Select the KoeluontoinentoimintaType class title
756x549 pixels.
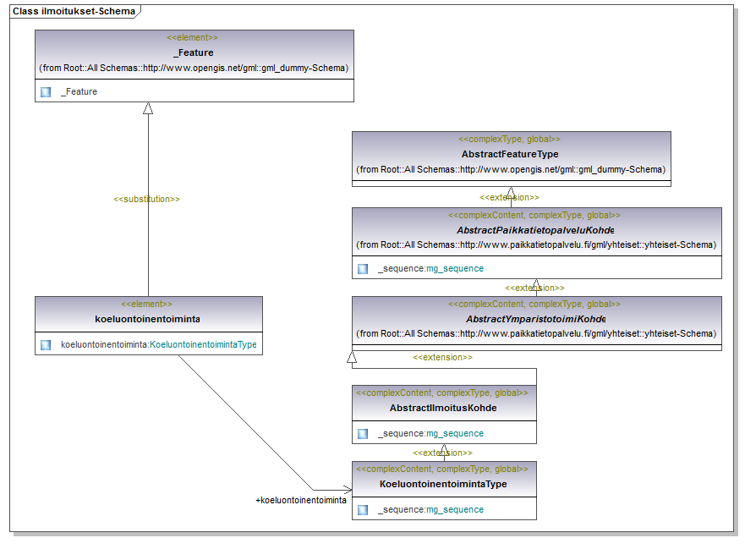(x=443, y=484)
